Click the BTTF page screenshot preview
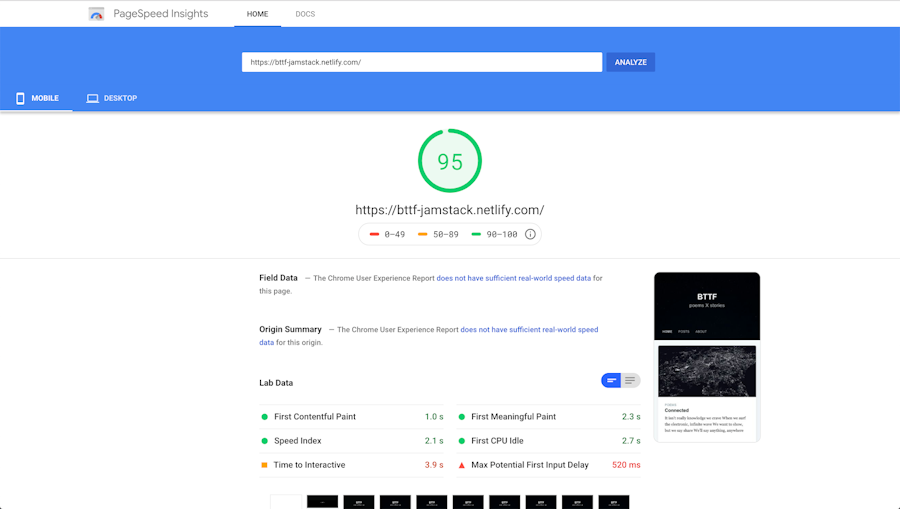Image resolution: width=900 pixels, height=509 pixels. coord(707,357)
